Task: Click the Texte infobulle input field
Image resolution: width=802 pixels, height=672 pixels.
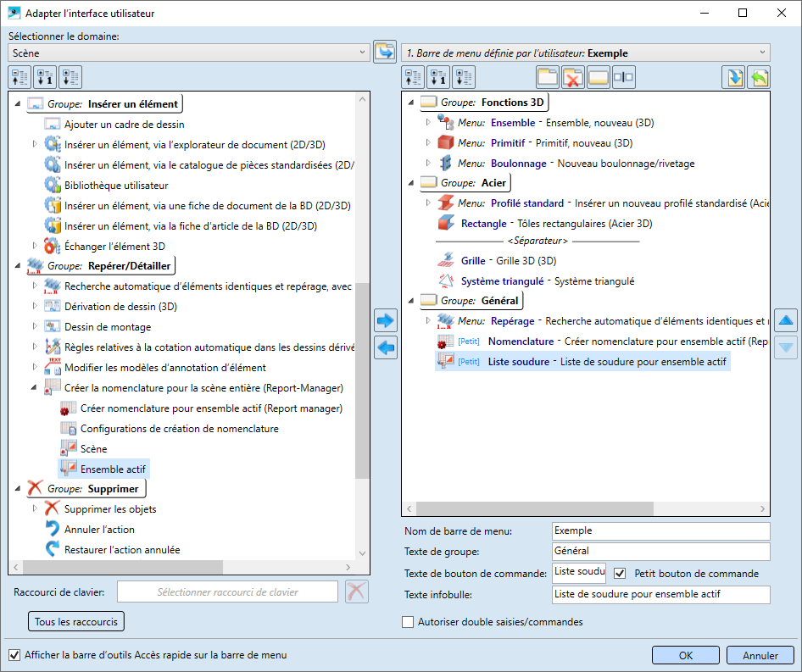Action: (660, 595)
